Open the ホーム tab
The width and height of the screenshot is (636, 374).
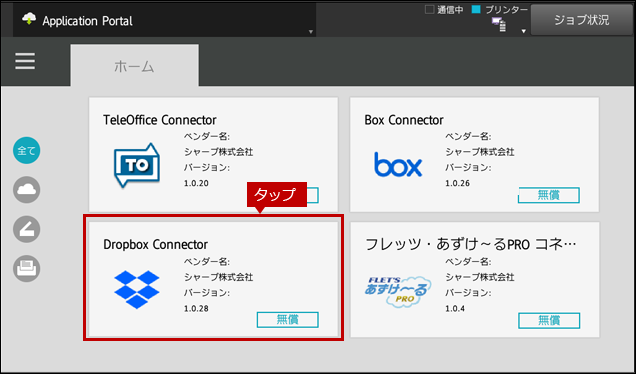coord(134,65)
